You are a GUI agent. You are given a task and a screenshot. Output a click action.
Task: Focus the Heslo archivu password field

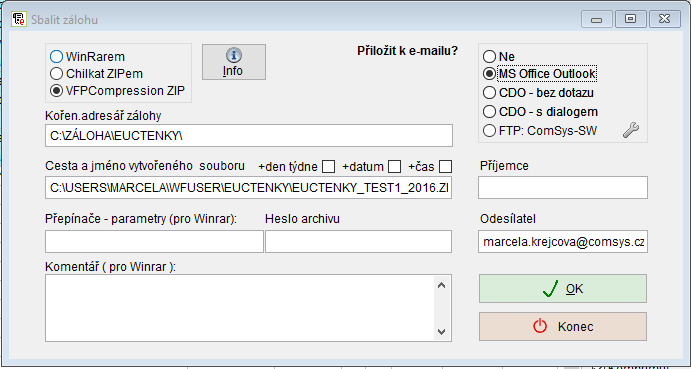click(x=358, y=242)
